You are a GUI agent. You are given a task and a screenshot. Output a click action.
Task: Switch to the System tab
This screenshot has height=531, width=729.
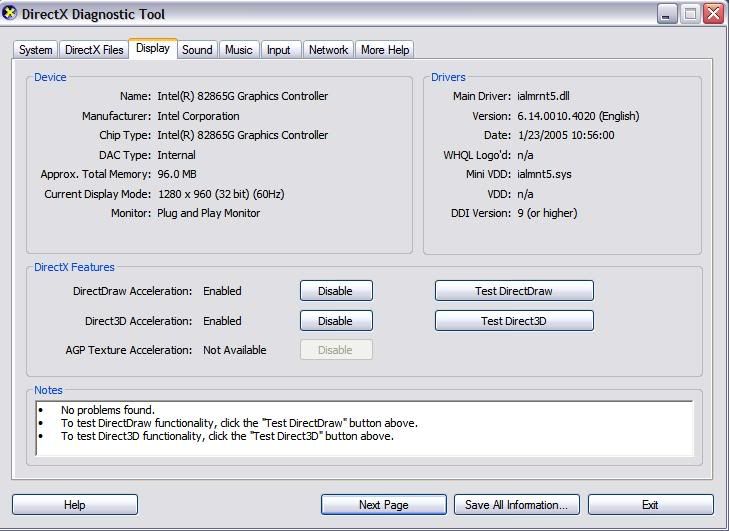35,50
